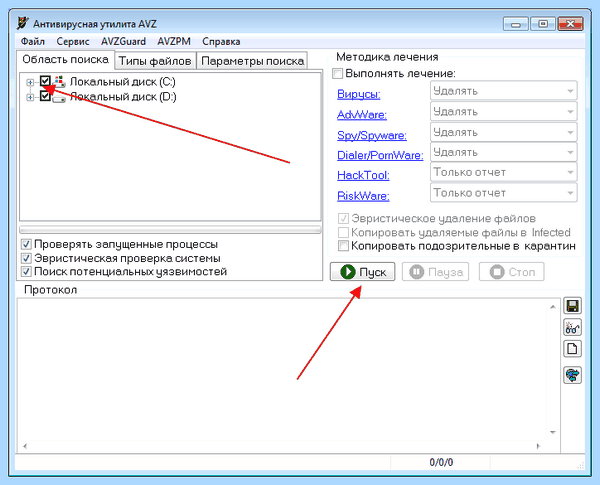Click the Dialer/PornWare link
This screenshot has height=485, width=600.
[380, 155]
